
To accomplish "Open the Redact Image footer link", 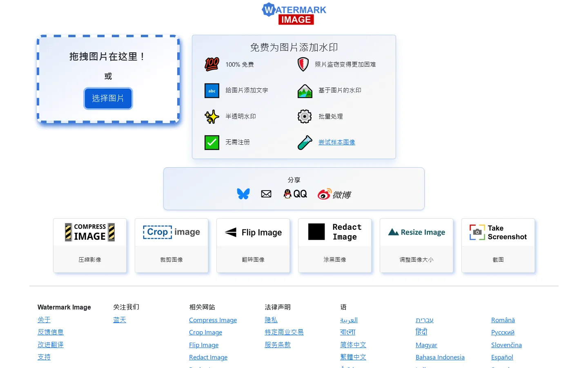I will point(208,357).
